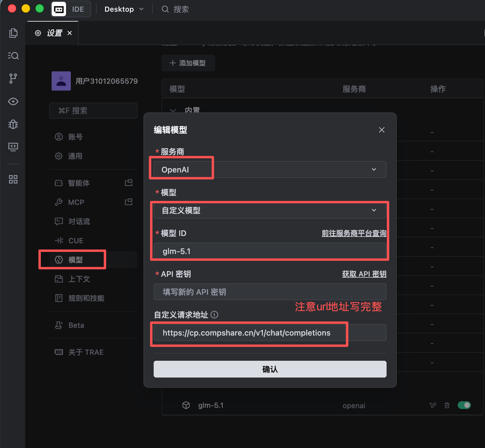Image resolution: width=485 pixels, height=448 pixels.
Task: Click the edit icon for glm-5.1 row
Action: click(x=433, y=405)
